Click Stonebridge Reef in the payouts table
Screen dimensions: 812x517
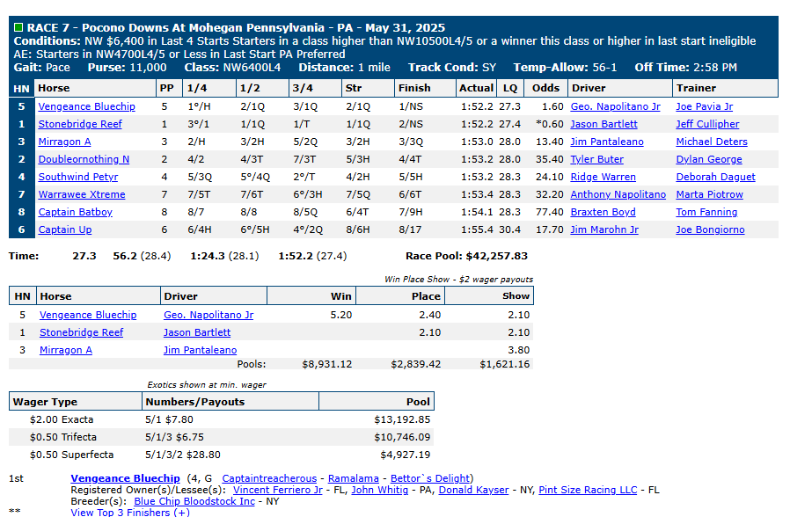81,332
